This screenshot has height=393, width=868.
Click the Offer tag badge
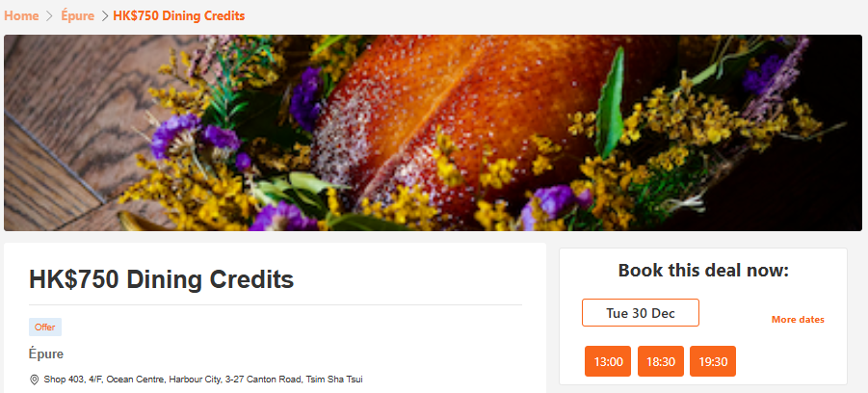coord(45,327)
